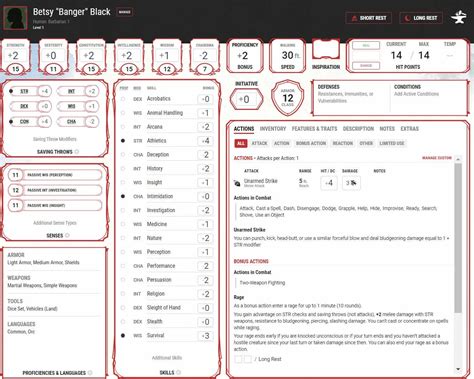Click the actions panel scrollbar thumb
This screenshot has height=379, width=474.
coord(458,238)
